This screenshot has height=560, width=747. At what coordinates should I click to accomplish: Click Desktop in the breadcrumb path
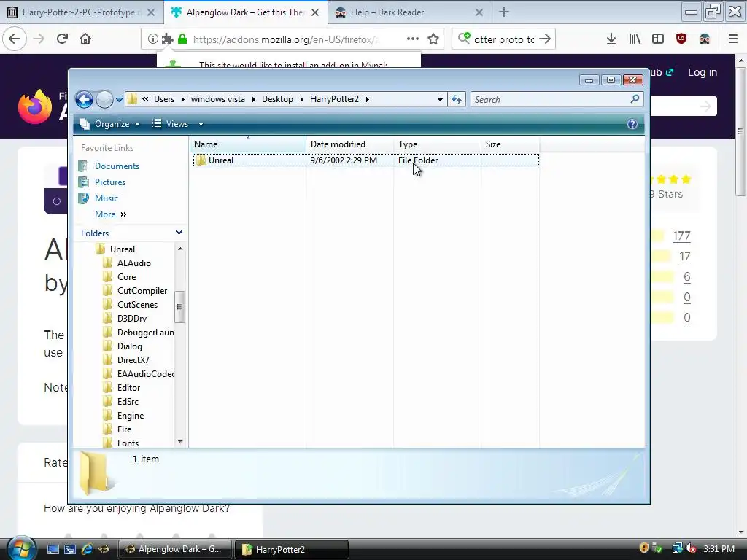pos(277,99)
